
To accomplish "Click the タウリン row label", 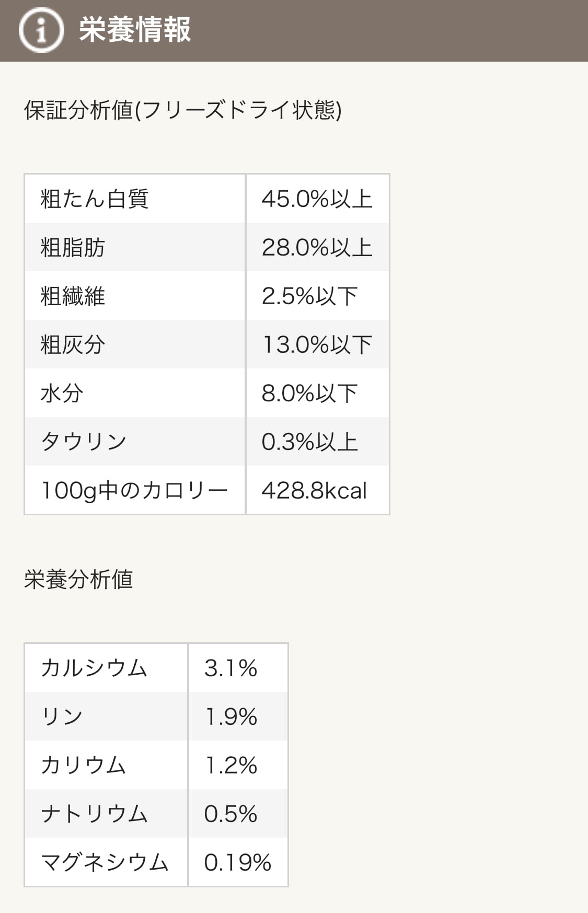I will (x=84, y=442).
